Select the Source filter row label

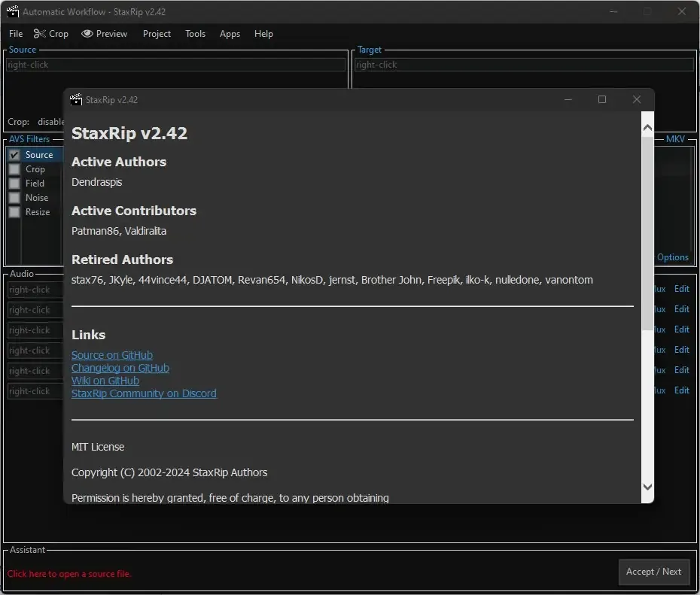click(x=39, y=155)
